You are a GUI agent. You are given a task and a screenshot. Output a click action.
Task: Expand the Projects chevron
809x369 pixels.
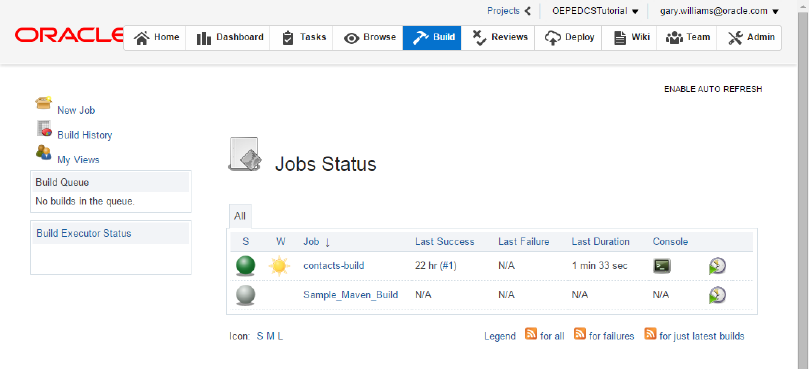pos(527,11)
